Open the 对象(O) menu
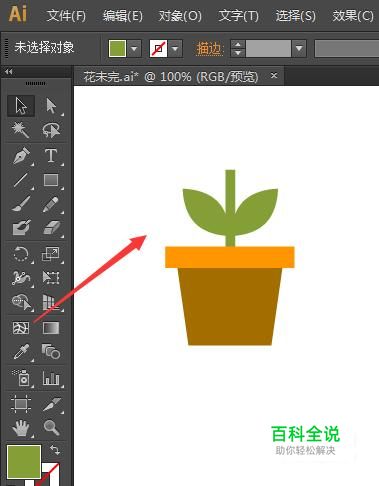The height and width of the screenshot is (486, 379). [180, 16]
